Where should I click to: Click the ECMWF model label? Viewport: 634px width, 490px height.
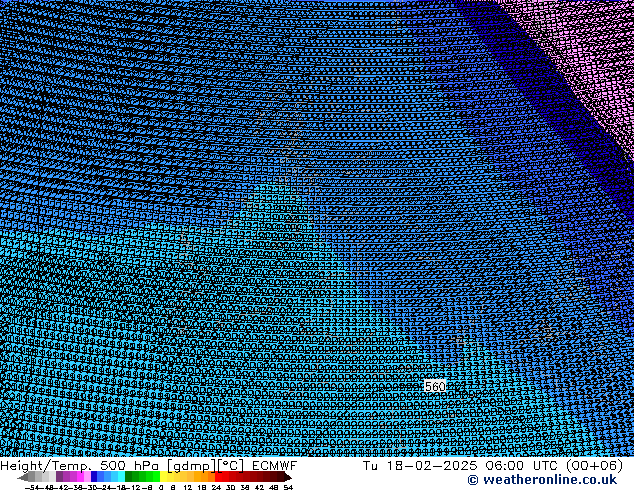point(275,465)
